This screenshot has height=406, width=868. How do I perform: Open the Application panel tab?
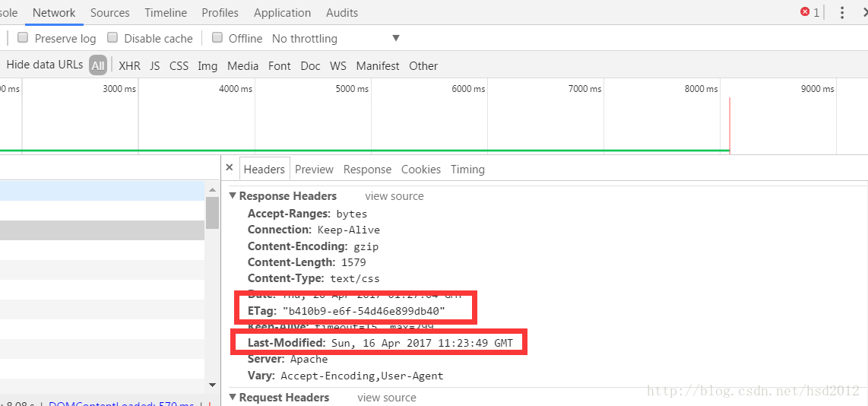click(282, 13)
